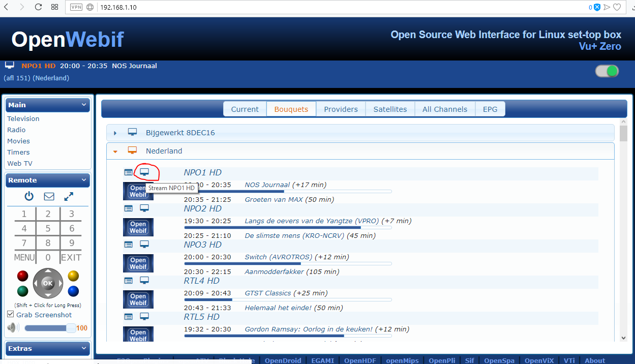Click the remote MENU key

[24, 257]
